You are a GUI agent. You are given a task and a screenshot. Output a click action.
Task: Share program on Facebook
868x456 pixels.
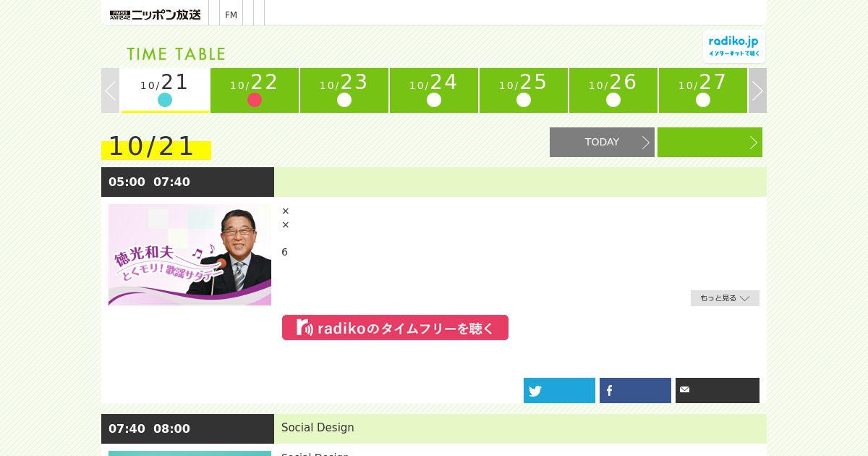click(635, 390)
